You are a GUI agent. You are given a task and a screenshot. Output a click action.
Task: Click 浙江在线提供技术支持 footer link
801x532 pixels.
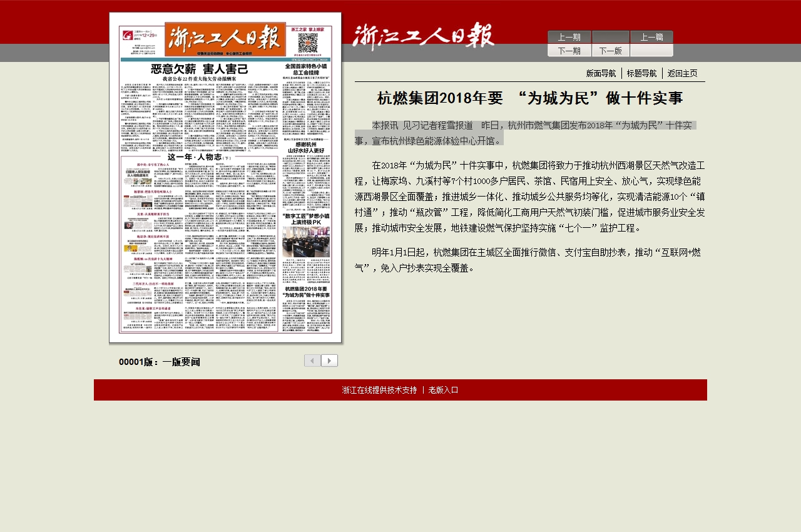point(379,390)
